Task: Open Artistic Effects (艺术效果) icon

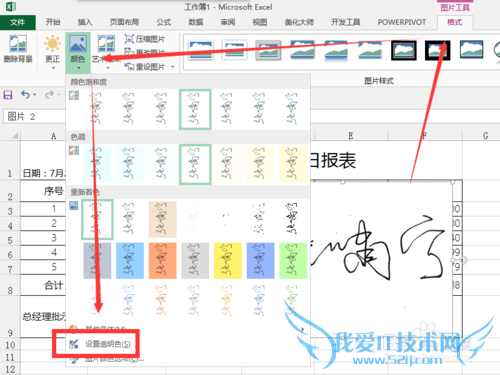Action: pyautogui.click(x=106, y=44)
